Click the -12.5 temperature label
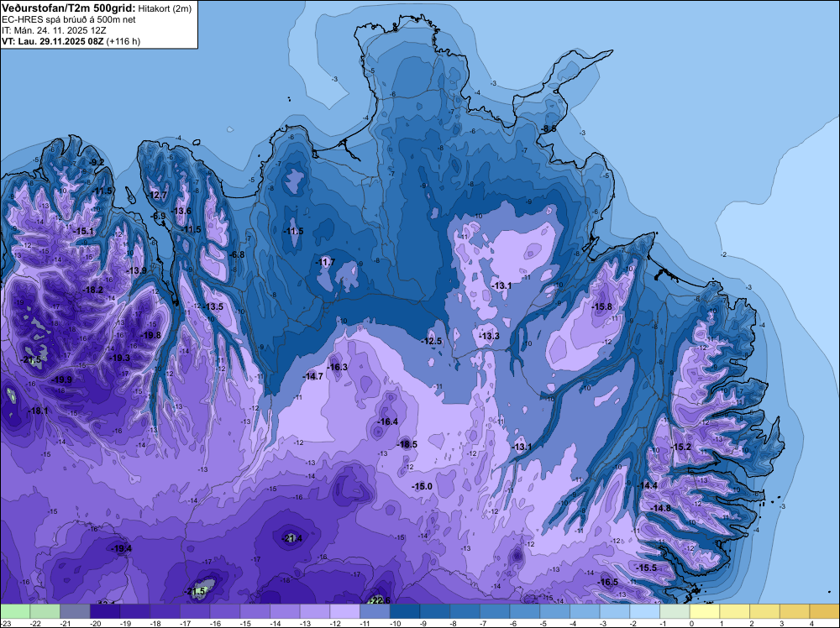Screen dimensions: 840x628 tap(432, 341)
